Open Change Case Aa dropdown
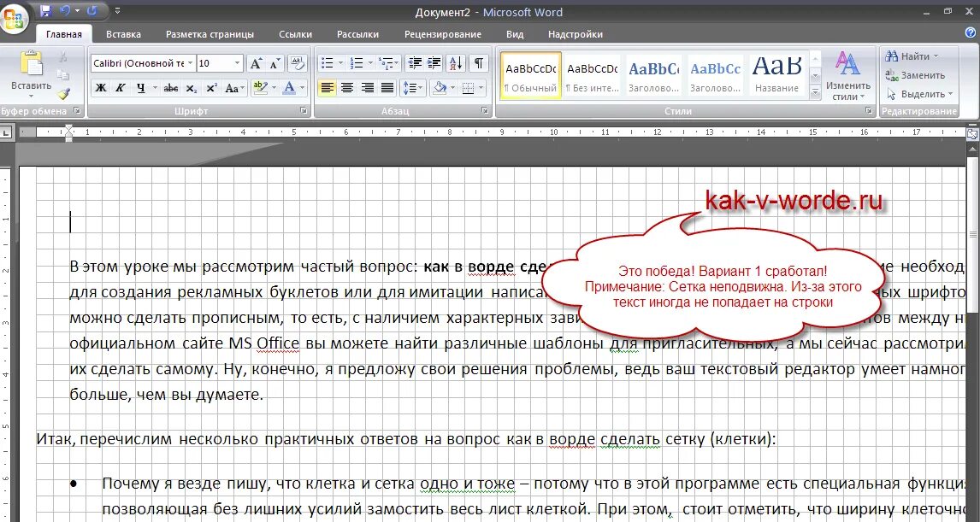This screenshot has height=522, width=980. coord(234,88)
